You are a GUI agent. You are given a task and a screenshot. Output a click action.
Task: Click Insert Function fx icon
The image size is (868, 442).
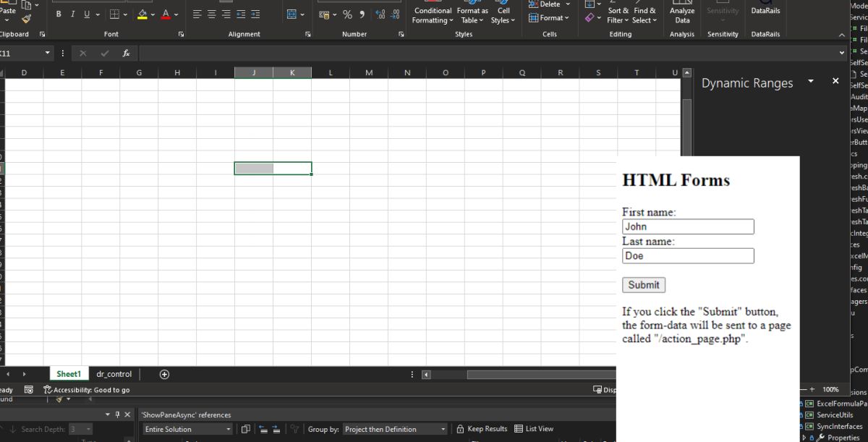pyautogui.click(x=126, y=54)
